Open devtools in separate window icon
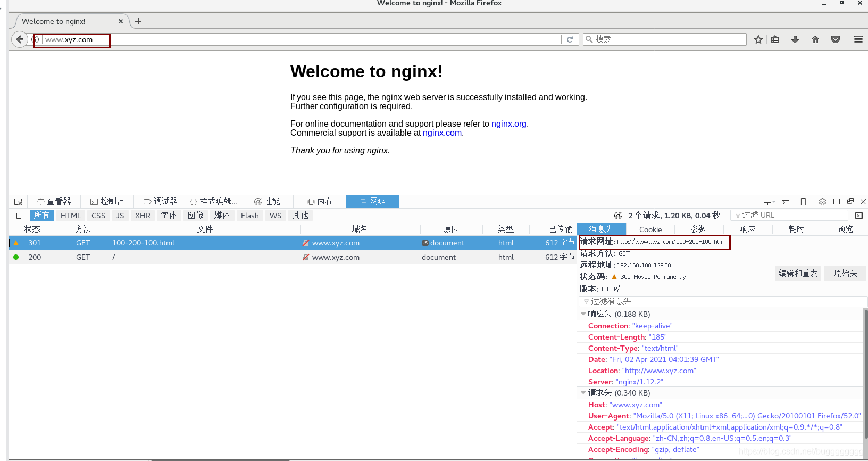Image resolution: width=868 pixels, height=461 pixels. click(850, 201)
